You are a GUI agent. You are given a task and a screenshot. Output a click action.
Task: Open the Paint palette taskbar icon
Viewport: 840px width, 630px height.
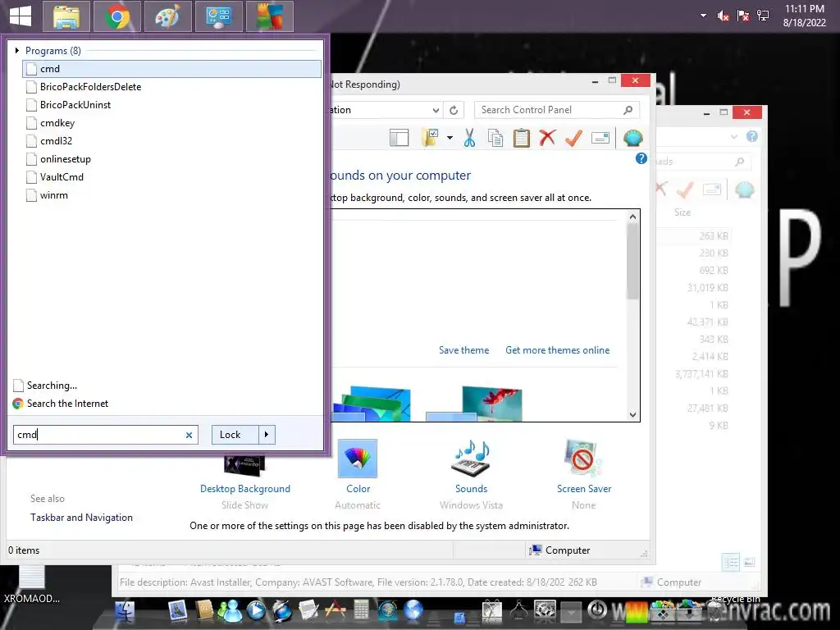click(x=167, y=16)
